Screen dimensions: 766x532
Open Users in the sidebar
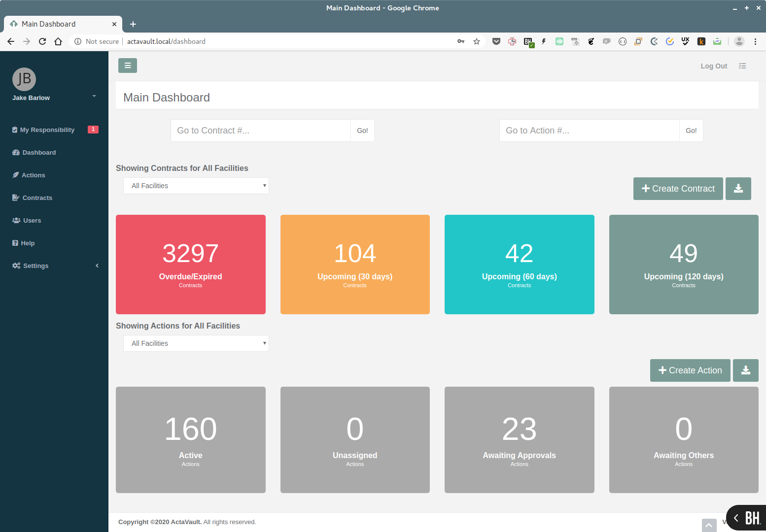pyautogui.click(x=27, y=221)
